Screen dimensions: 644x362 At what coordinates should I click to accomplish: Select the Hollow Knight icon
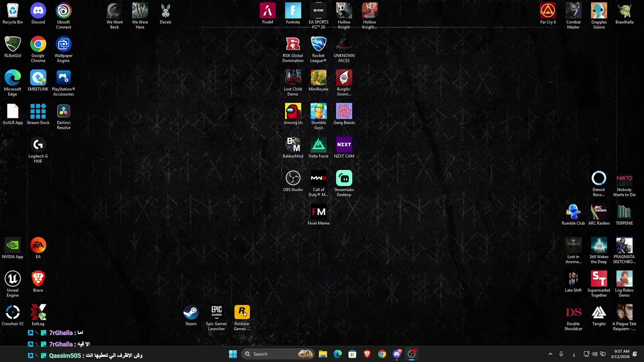coord(344,16)
